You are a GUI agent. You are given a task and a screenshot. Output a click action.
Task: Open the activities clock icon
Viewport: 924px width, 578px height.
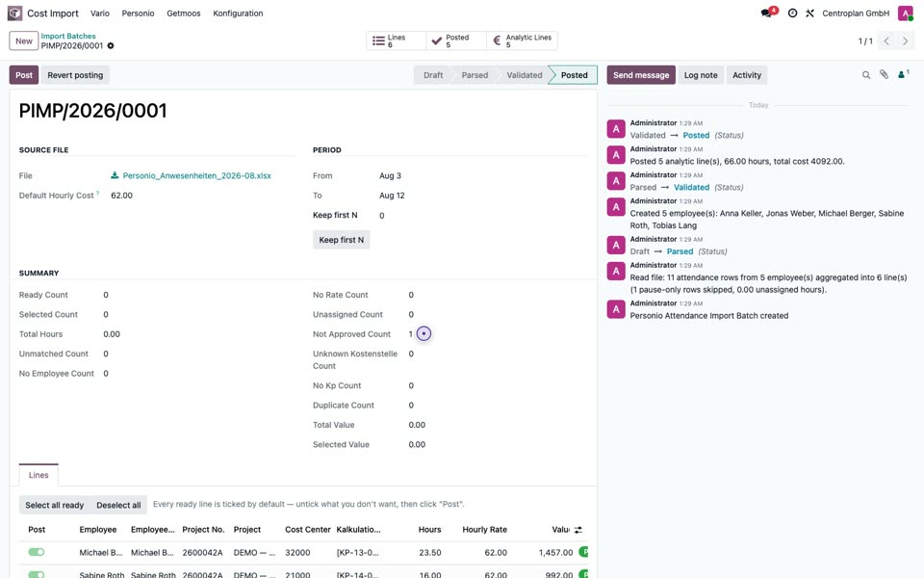pyautogui.click(x=792, y=13)
